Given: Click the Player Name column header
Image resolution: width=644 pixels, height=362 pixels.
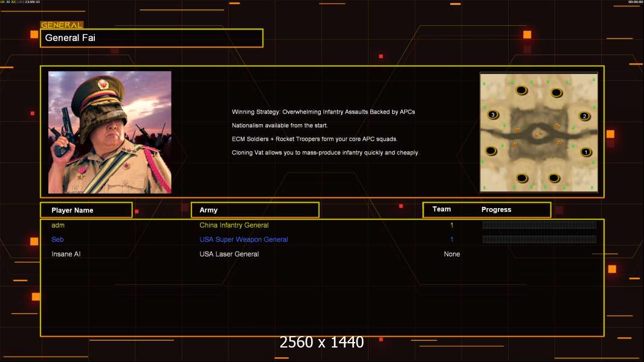Looking at the screenshot, I should (x=86, y=210).
